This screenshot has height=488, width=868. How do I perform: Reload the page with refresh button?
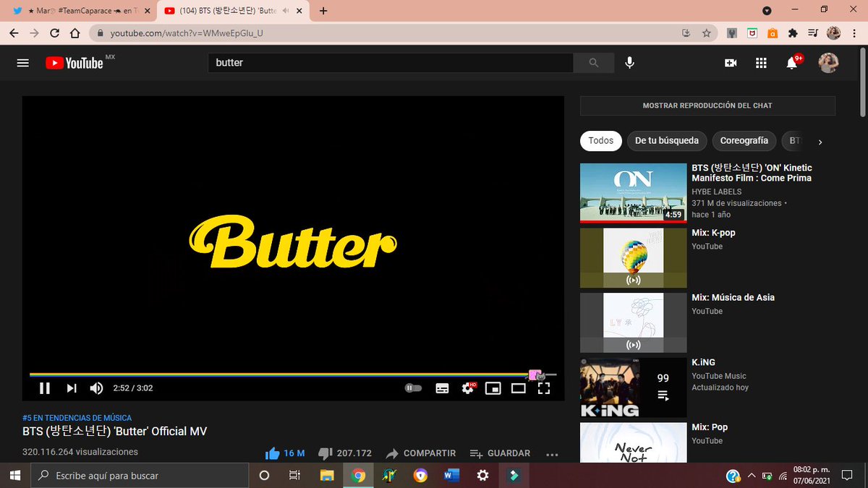point(54,33)
